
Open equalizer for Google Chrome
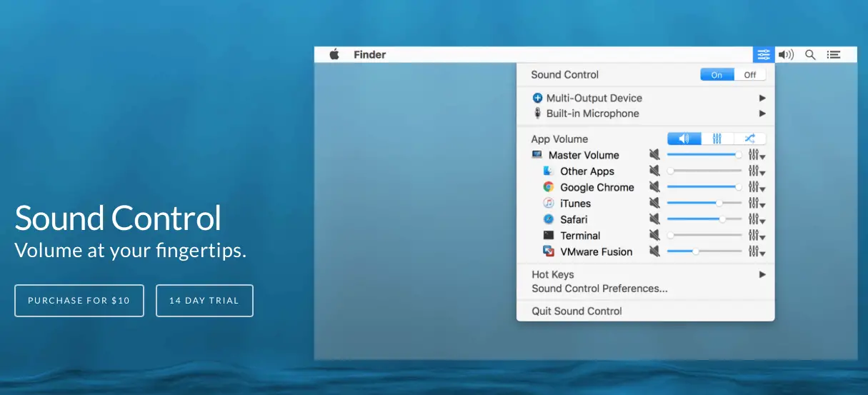757,187
